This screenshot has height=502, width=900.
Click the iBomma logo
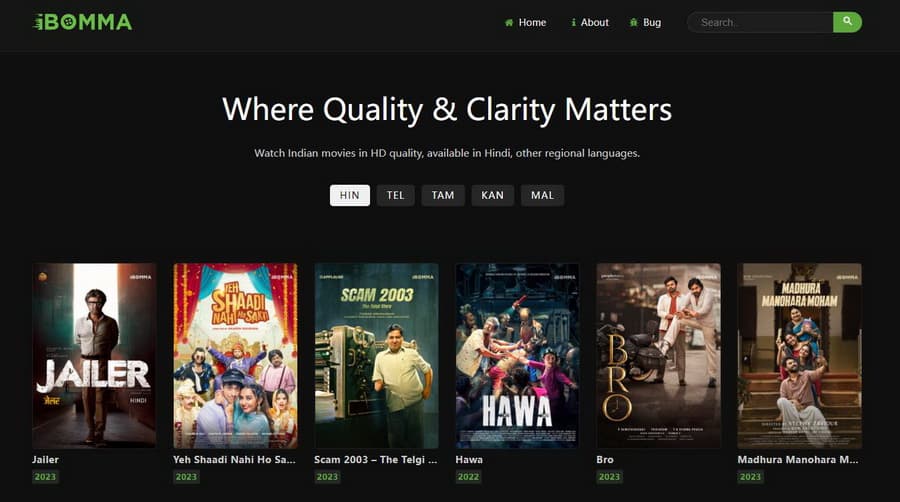[83, 22]
